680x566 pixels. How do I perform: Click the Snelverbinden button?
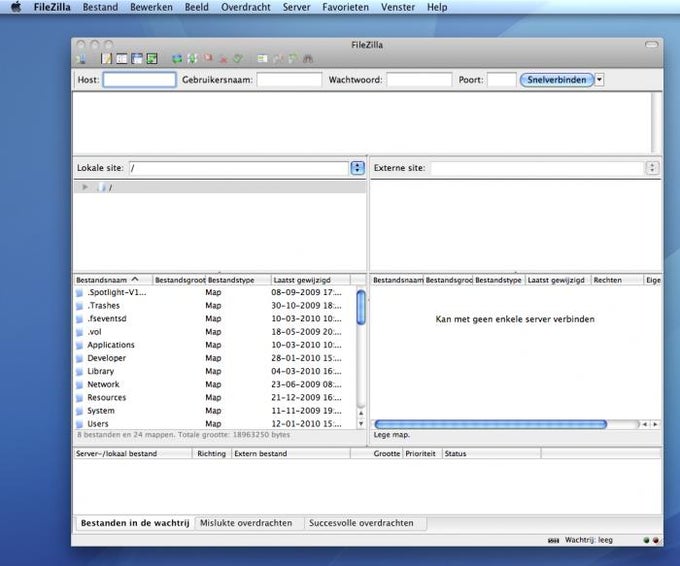[557, 80]
